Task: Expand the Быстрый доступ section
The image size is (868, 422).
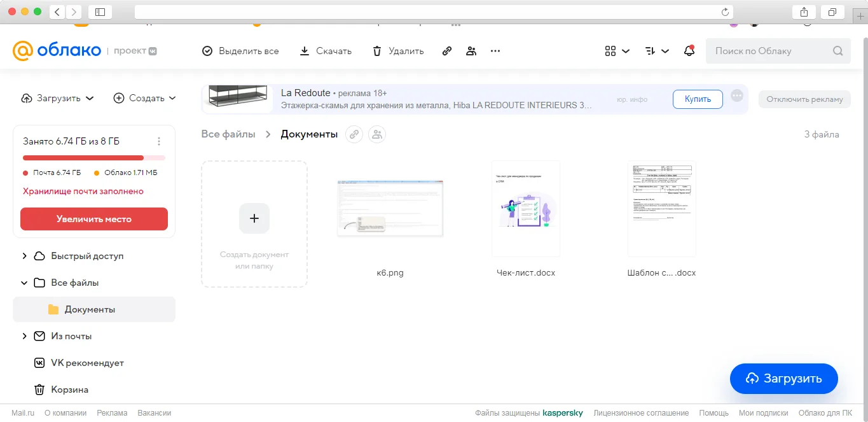Action: click(x=25, y=256)
